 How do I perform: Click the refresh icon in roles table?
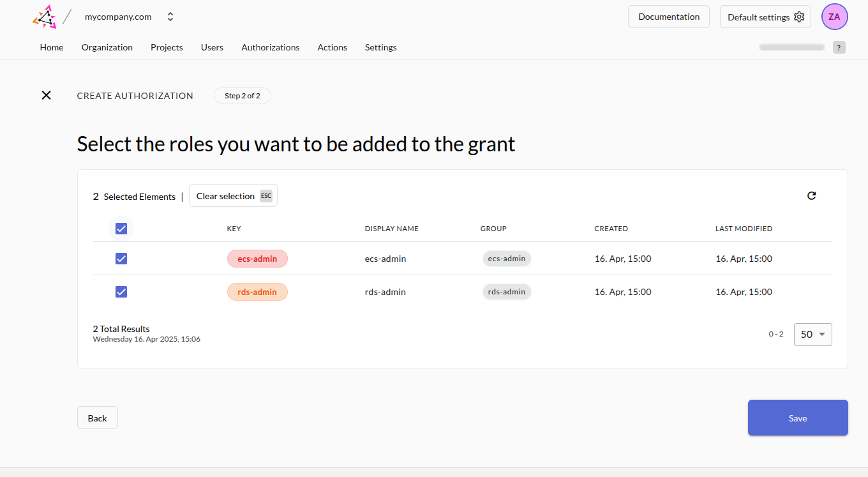(x=811, y=196)
